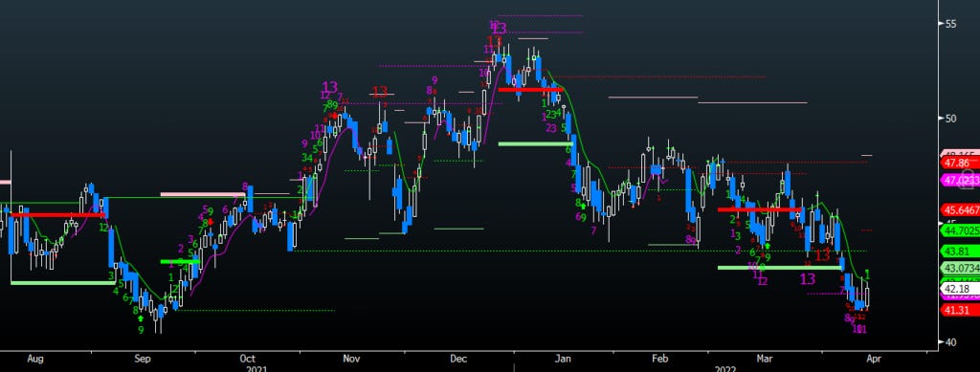This screenshot has width=980, height=372.
Task: Click the Aug label on time axis
Action: click(35, 359)
